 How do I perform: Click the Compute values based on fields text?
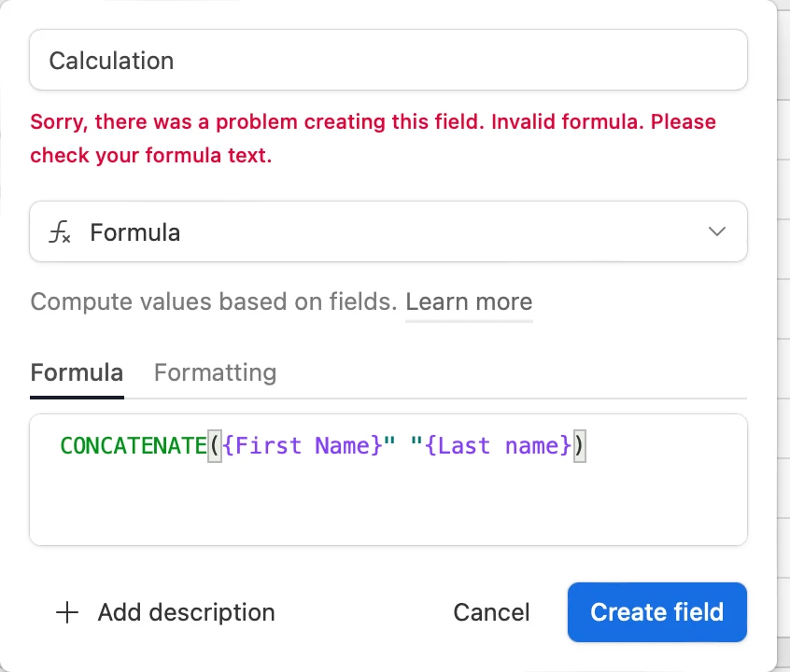[214, 301]
